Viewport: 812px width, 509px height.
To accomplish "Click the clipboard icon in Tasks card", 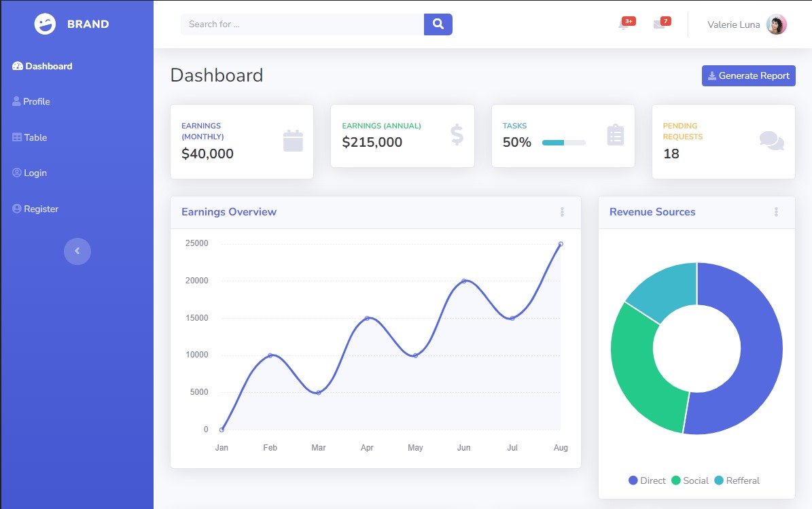I will click(615, 135).
